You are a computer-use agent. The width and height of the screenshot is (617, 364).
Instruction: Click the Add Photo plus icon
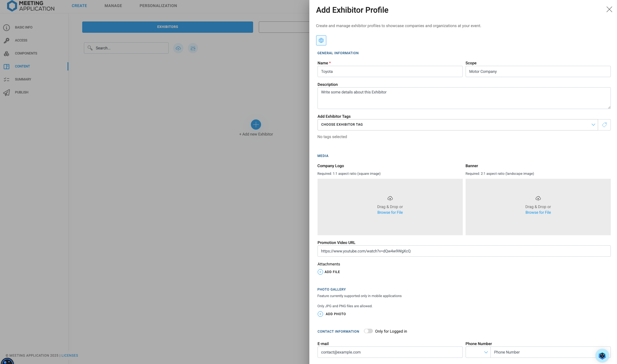320,314
